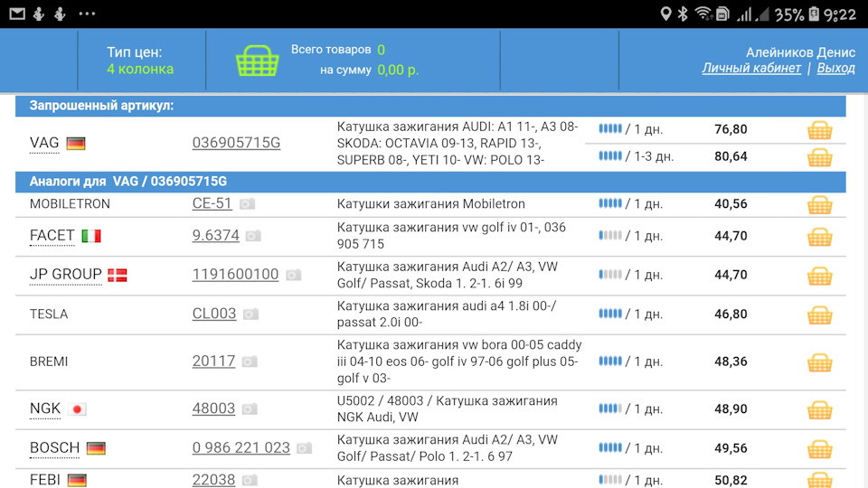Select the MOBILETRON brand name
Viewport: 868px width, 488px height.
(x=70, y=204)
